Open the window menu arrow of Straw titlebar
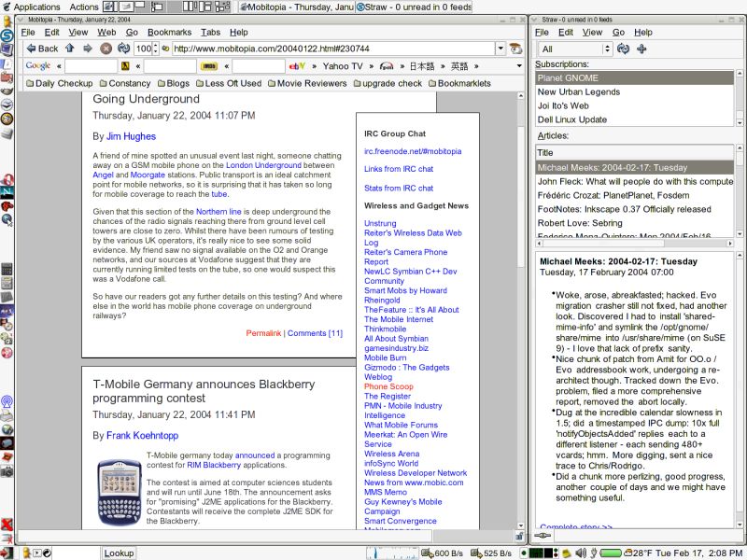Screen dimensions: 747x560 pos(533,20)
